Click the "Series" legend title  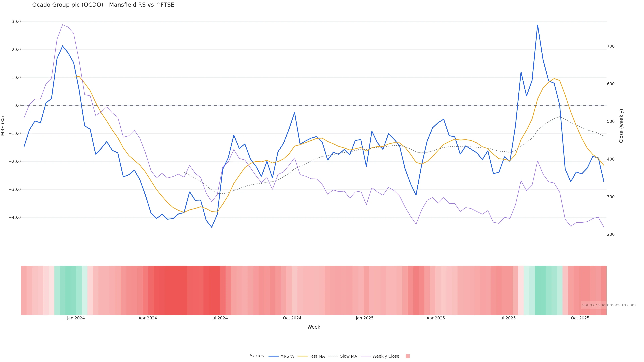pos(257,356)
